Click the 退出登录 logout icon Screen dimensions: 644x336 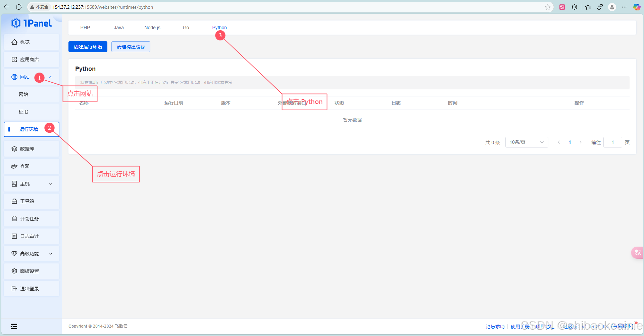(14, 289)
